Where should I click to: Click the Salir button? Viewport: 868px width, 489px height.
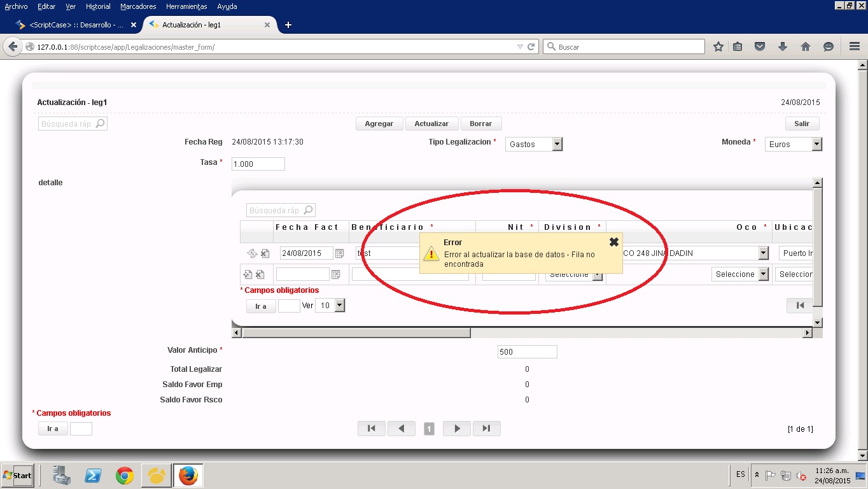[x=802, y=124]
